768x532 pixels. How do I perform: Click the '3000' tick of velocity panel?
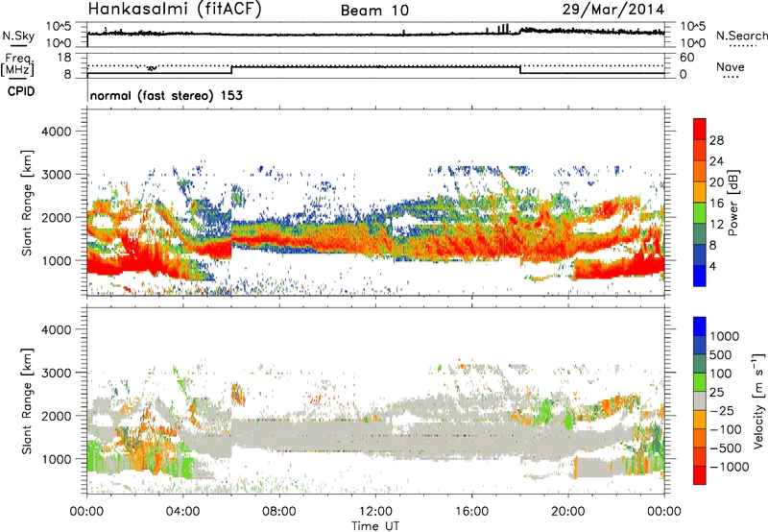click(x=57, y=373)
